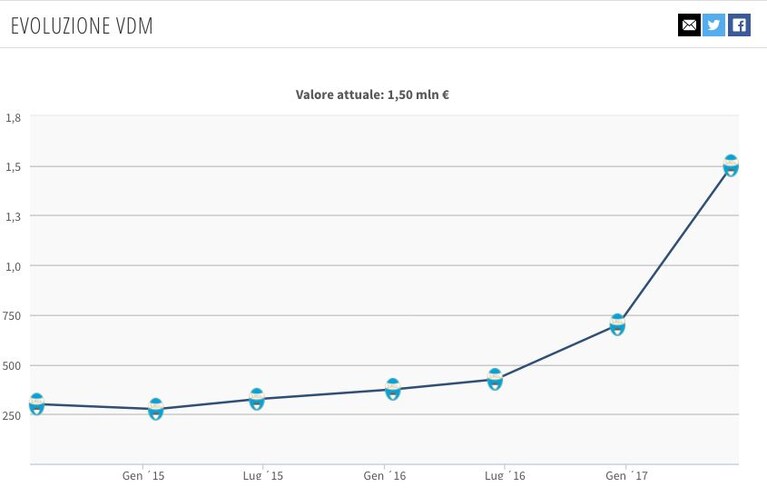The height and width of the screenshot is (497, 767).
Task: Click the Lug '16 axis label
Action: point(505,475)
